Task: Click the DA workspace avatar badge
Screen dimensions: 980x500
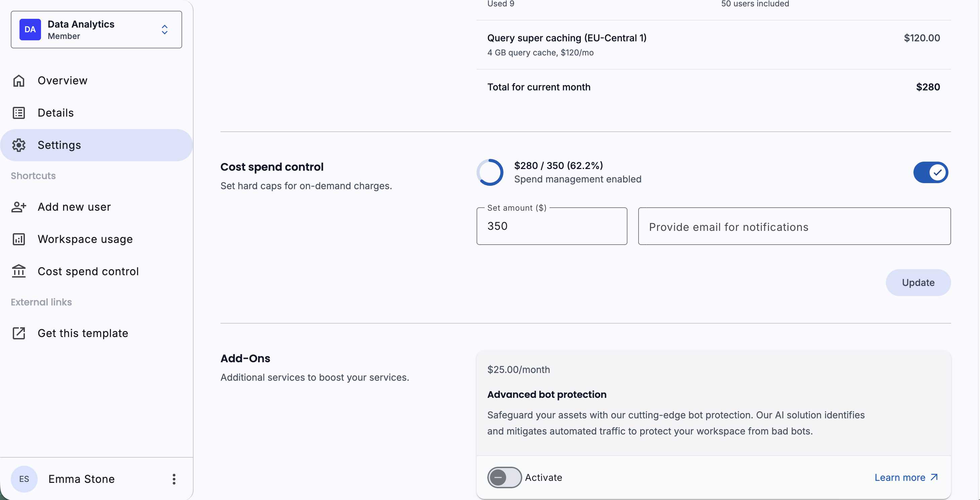Action: (30, 30)
